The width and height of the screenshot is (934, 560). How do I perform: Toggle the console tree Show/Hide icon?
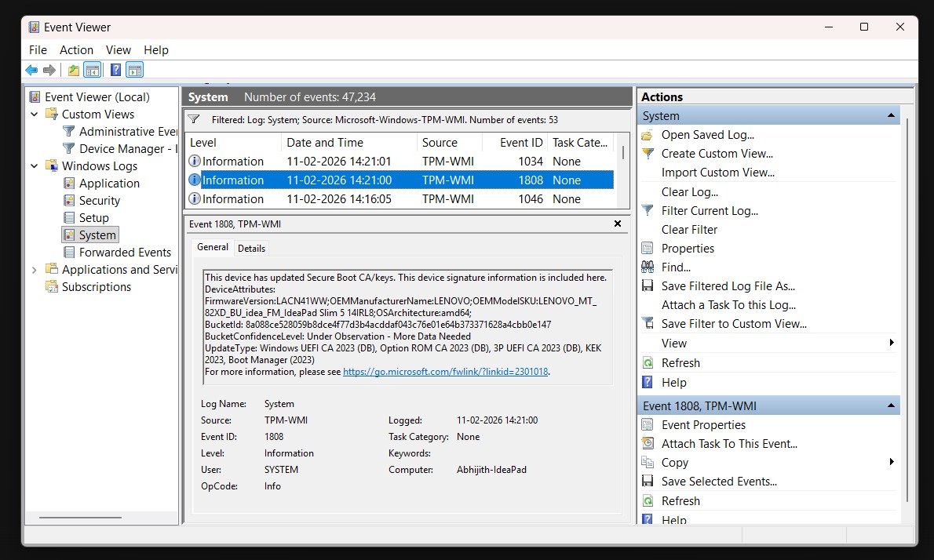tap(92, 70)
